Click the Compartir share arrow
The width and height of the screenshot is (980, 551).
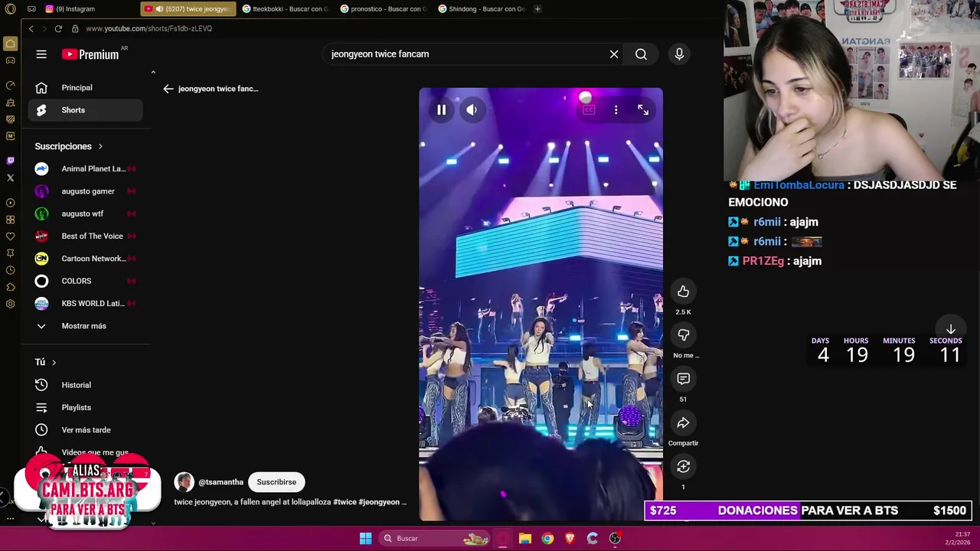[x=683, y=422]
